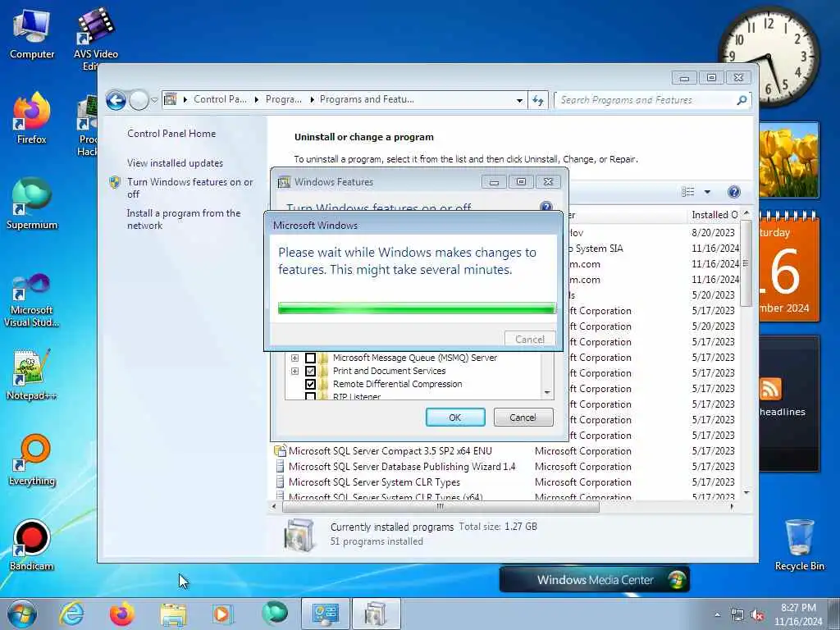Launch Notepad++ from the desktop
840x630 pixels.
tap(32, 375)
